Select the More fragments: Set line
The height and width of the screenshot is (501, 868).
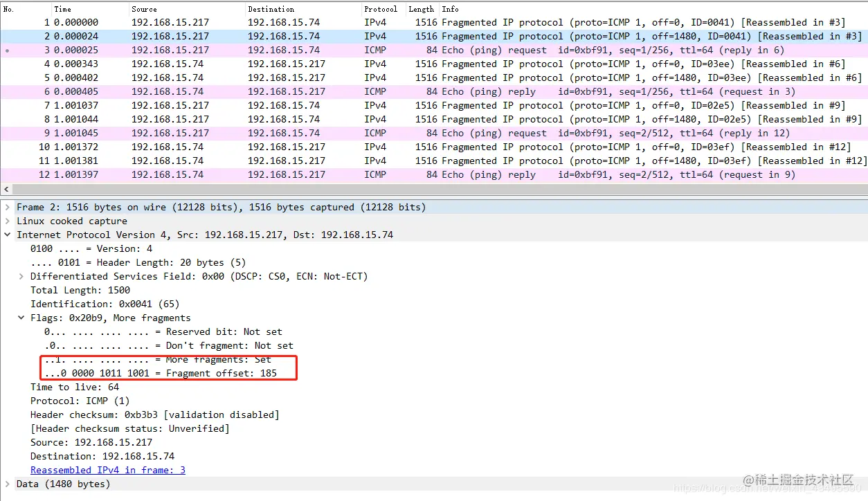(x=158, y=359)
